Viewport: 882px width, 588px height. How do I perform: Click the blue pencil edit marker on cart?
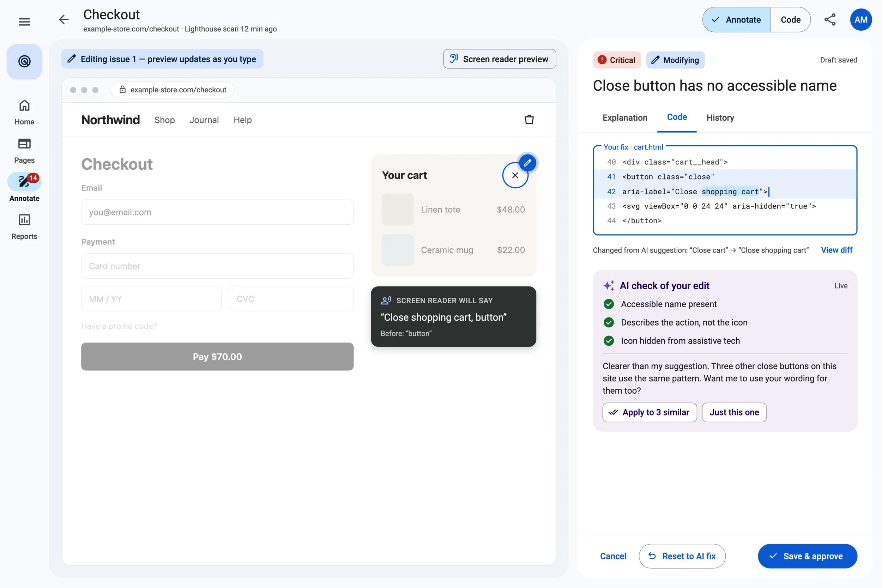(x=527, y=163)
